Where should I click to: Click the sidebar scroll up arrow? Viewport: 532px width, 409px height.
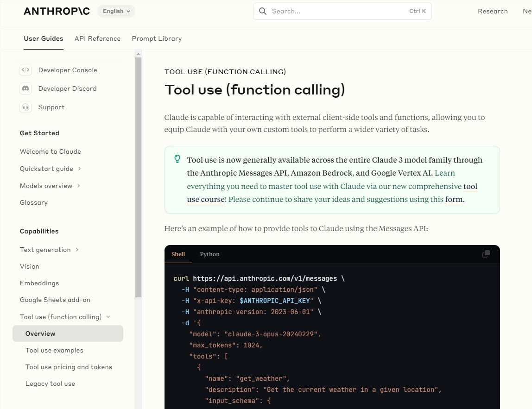coord(138,54)
